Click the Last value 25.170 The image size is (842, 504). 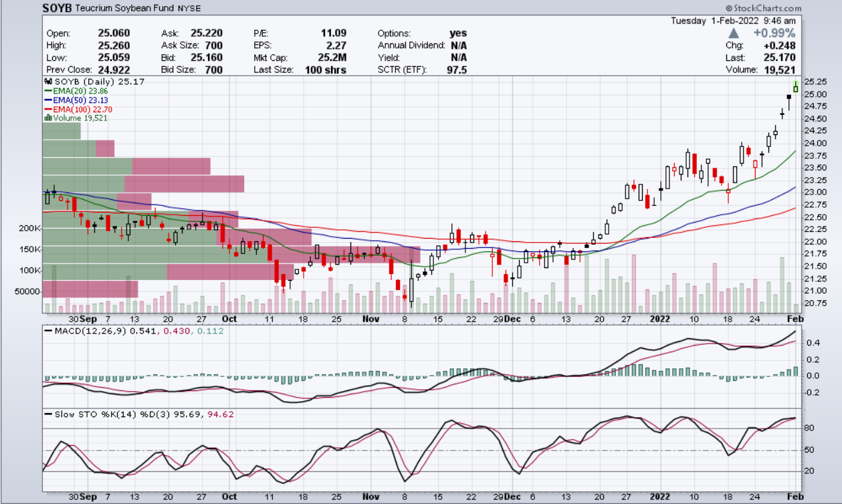coord(781,57)
